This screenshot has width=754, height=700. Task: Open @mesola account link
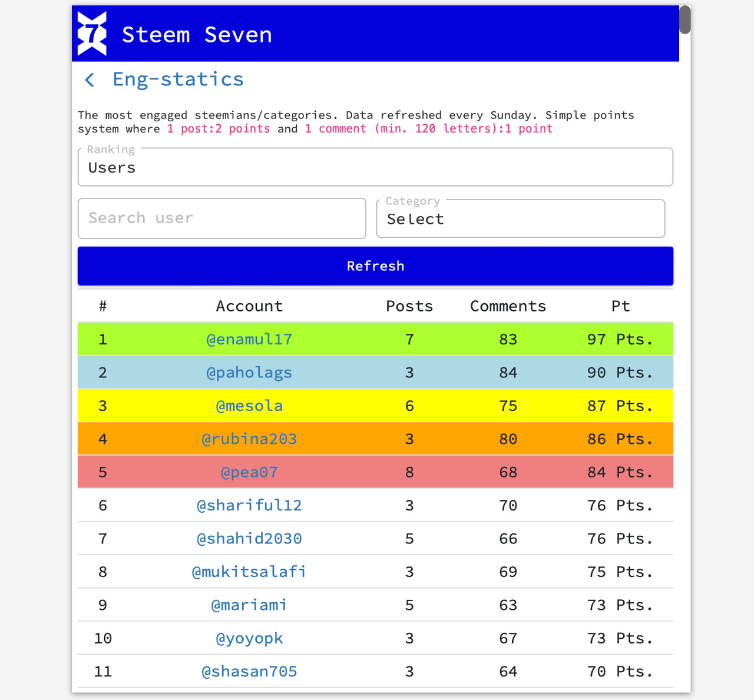(249, 406)
